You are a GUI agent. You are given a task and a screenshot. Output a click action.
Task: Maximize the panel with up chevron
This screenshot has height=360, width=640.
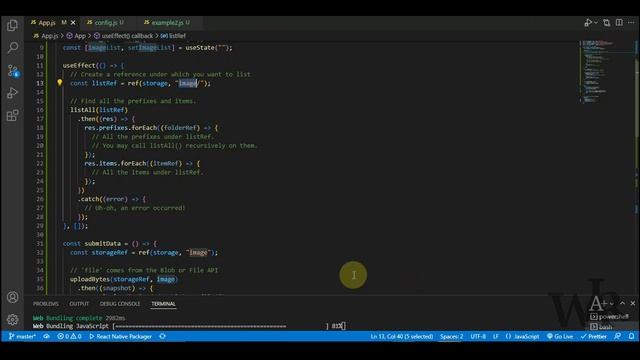(622, 303)
